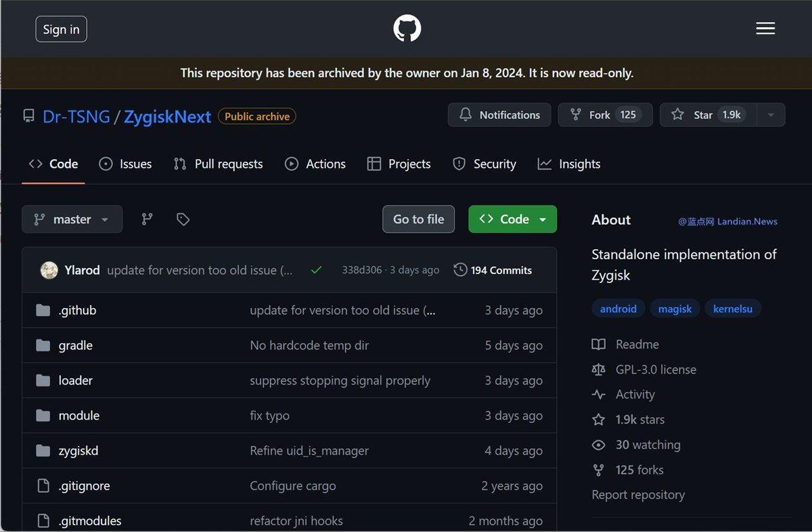The height and width of the screenshot is (532, 812).
Task: Open the .github folder
Action: coord(77,310)
